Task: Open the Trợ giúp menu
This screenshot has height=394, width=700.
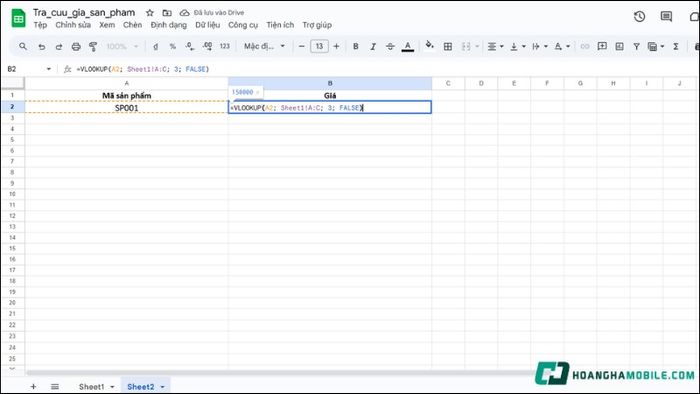Action: coord(317,25)
